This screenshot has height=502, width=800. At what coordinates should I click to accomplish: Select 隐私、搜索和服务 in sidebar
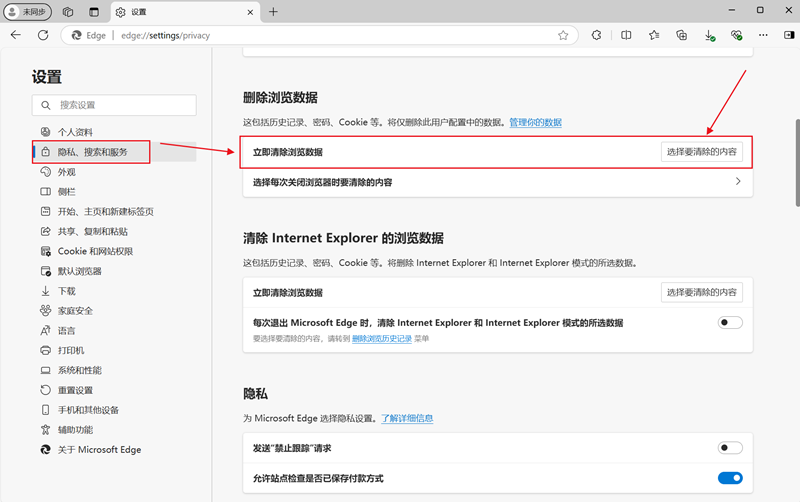pos(114,152)
